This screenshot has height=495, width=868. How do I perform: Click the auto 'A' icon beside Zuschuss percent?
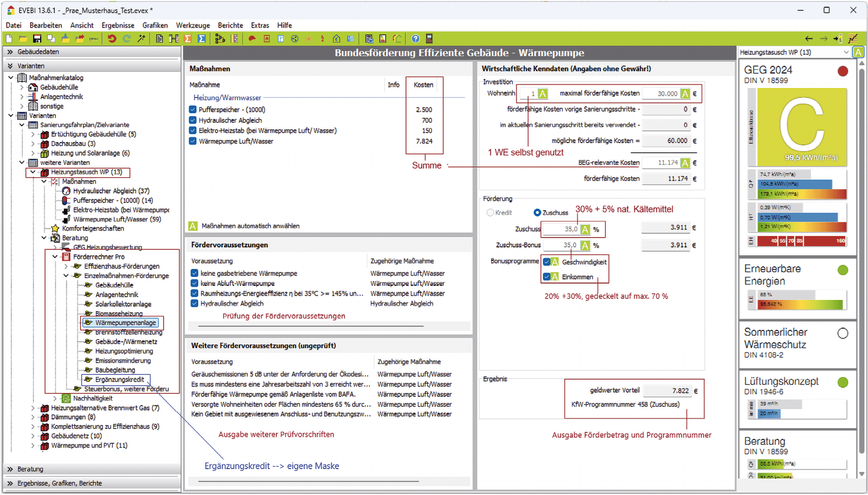coord(585,229)
